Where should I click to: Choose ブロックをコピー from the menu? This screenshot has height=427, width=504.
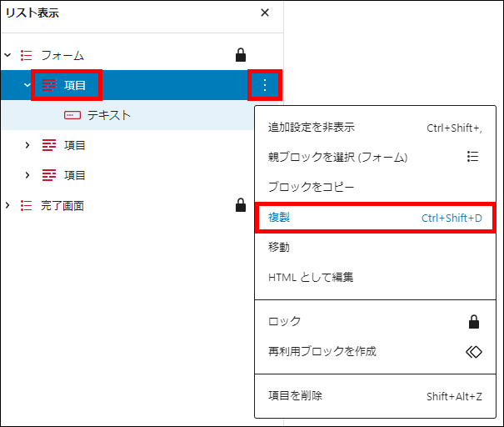(x=375, y=187)
